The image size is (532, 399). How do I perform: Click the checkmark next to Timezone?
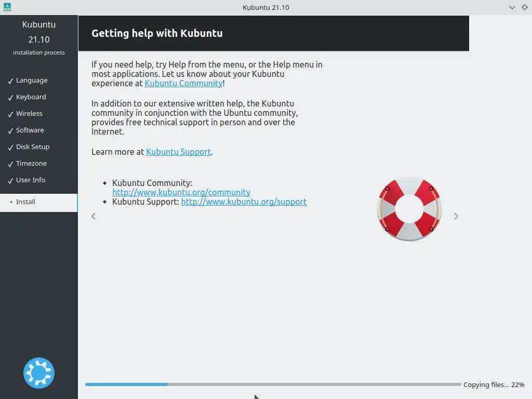10,164
